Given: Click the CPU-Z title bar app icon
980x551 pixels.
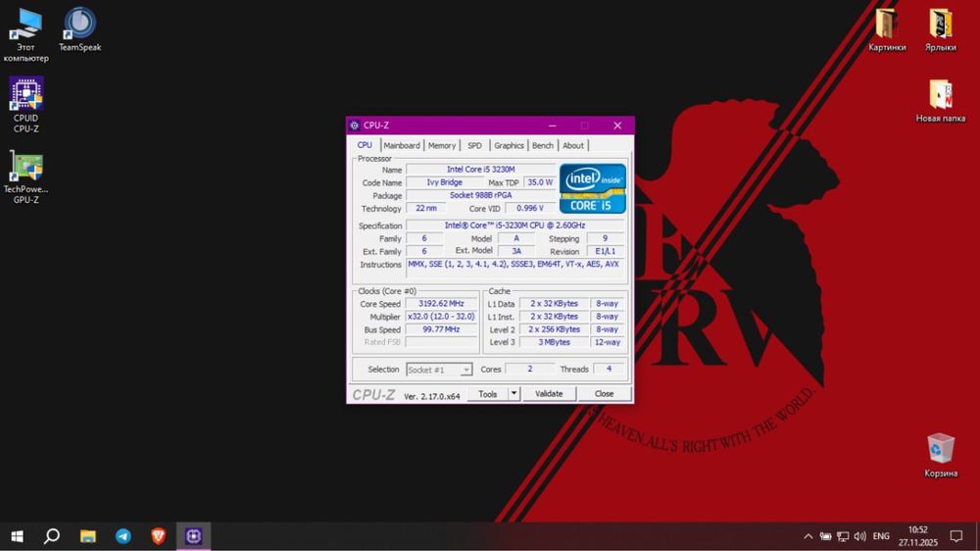Looking at the screenshot, I should (x=355, y=125).
